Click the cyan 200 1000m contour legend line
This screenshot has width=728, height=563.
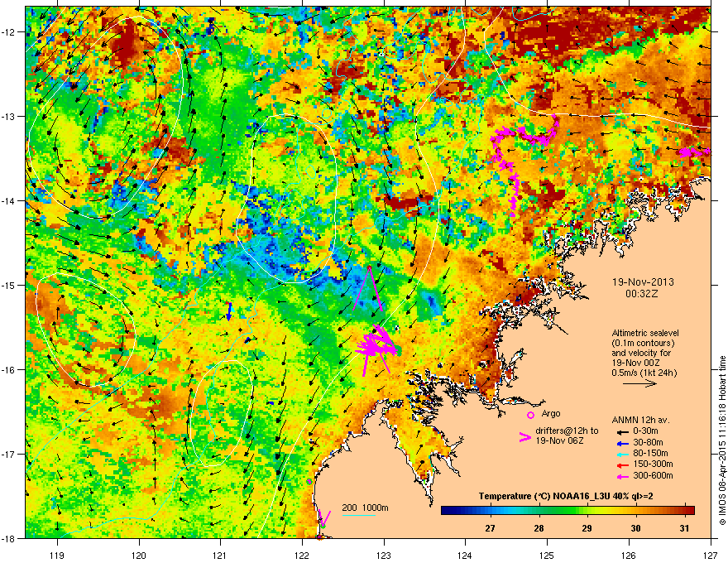pyautogui.click(x=359, y=515)
